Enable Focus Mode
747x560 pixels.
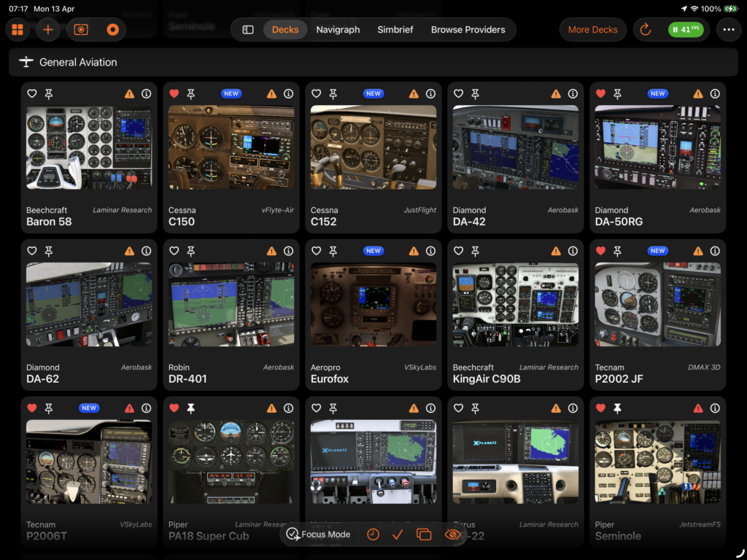[319, 534]
